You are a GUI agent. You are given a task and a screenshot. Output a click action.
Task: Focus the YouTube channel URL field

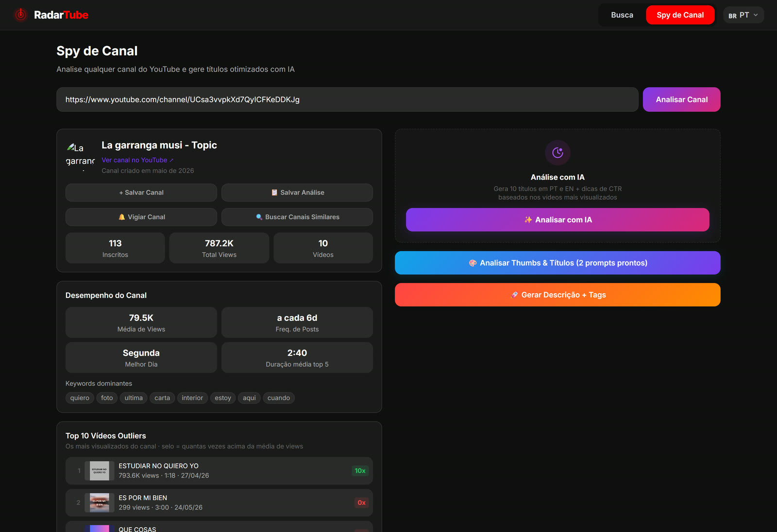pyautogui.click(x=347, y=100)
